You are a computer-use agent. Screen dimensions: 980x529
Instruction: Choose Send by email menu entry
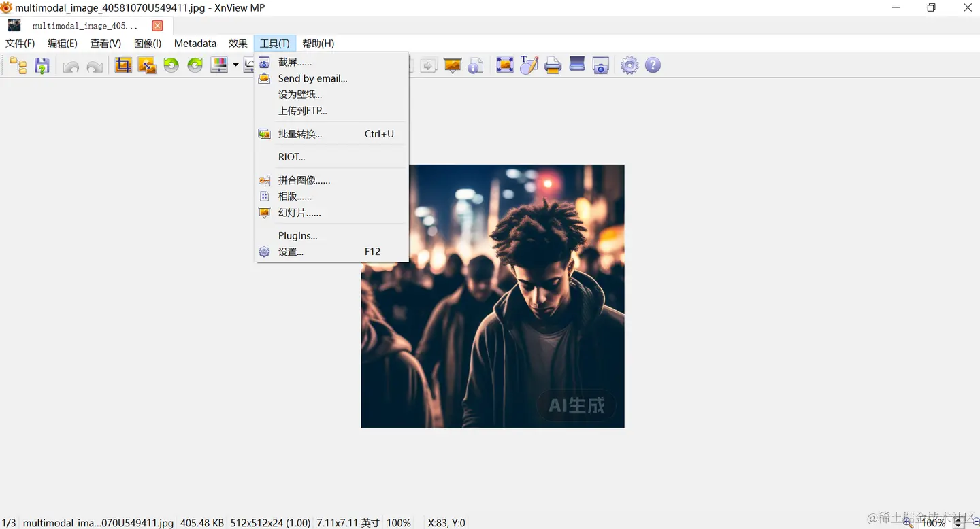[x=331, y=78]
